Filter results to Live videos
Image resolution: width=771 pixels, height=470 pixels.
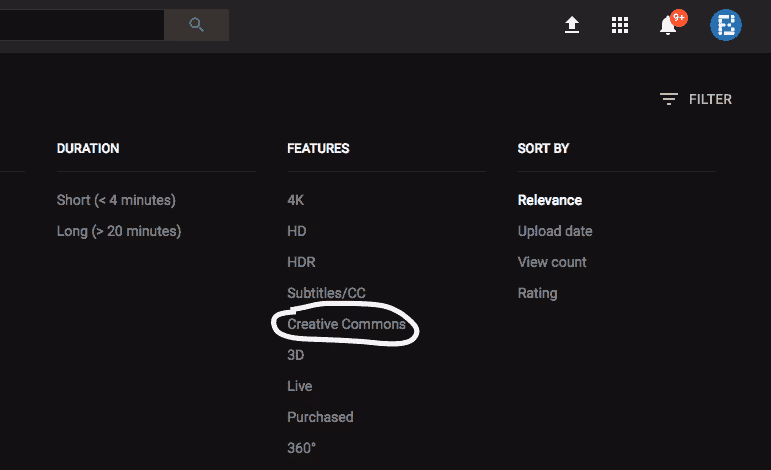pos(300,386)
